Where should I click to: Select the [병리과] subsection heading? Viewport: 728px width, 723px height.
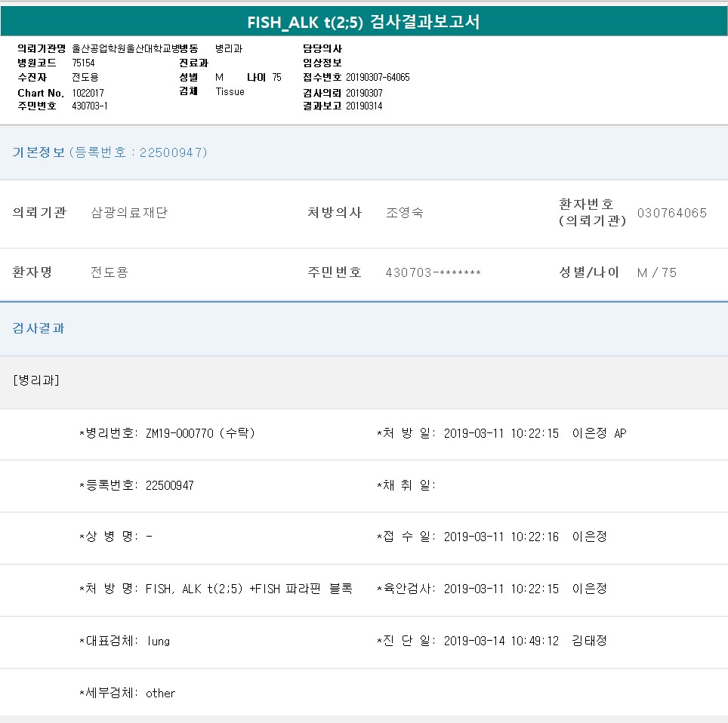coord(35,380)
